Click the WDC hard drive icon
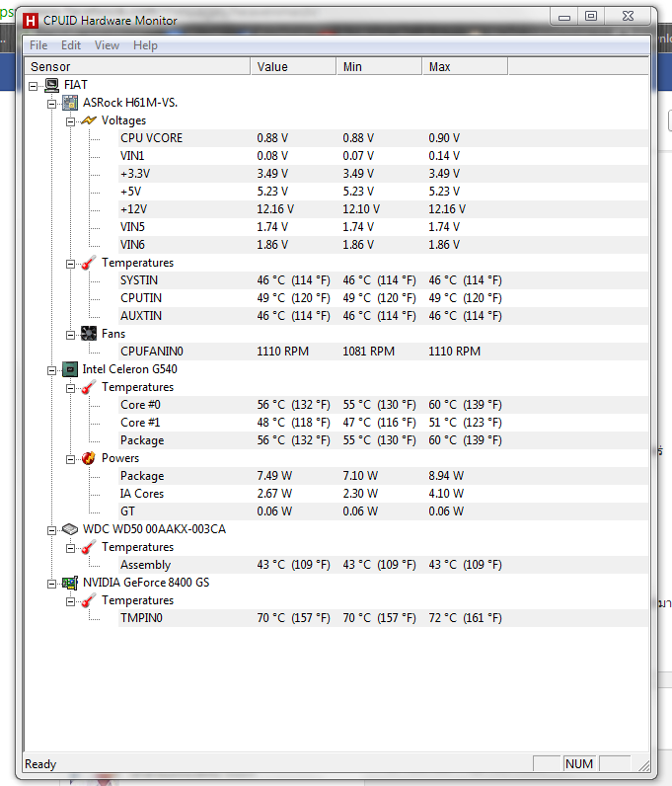Screen dimensions: 672x786 (x=70, y=529)
